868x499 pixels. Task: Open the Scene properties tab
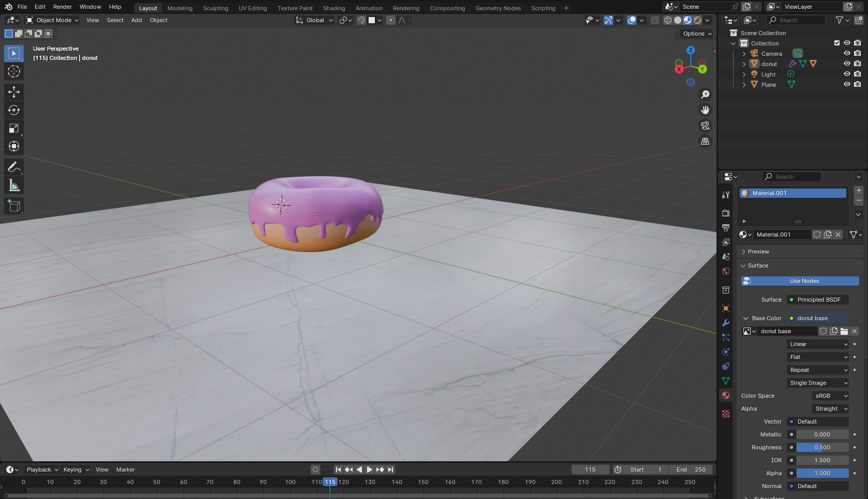point(726,256)
